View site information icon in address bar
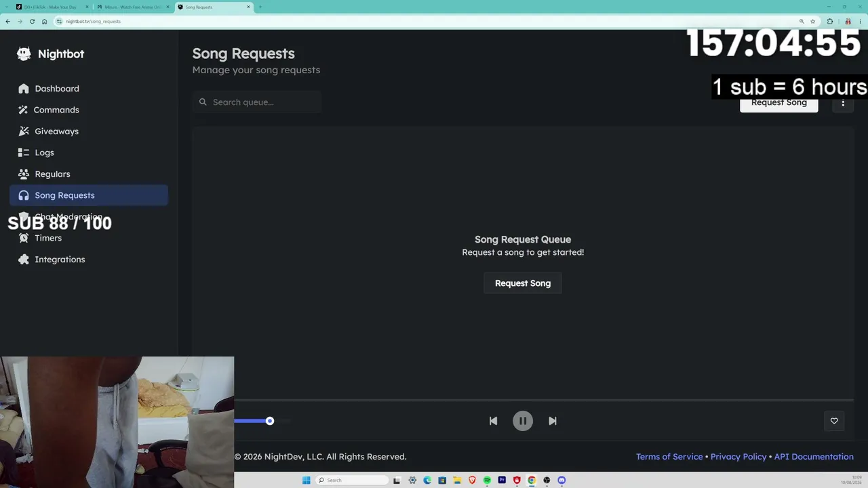Viewport: 868px width, 488px height. coord(59,22)
